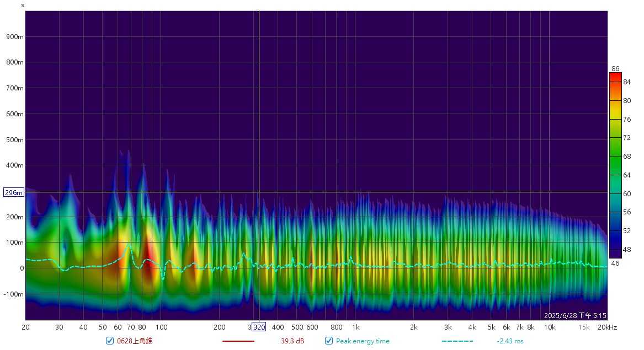Click the 10k frequency axis label
Viewport: 644px width, 350px height.
550,327
